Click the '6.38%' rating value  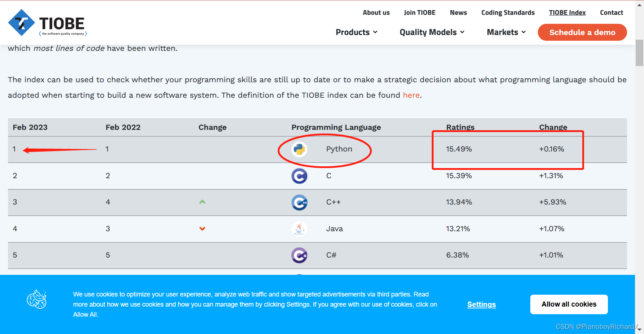(x=458, y=255)
